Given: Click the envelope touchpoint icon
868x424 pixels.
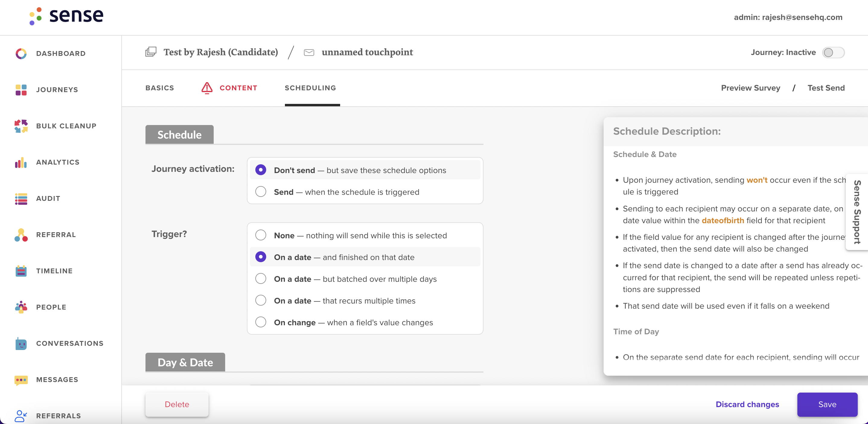Looking at the screenshot, I should coord(309,52).
